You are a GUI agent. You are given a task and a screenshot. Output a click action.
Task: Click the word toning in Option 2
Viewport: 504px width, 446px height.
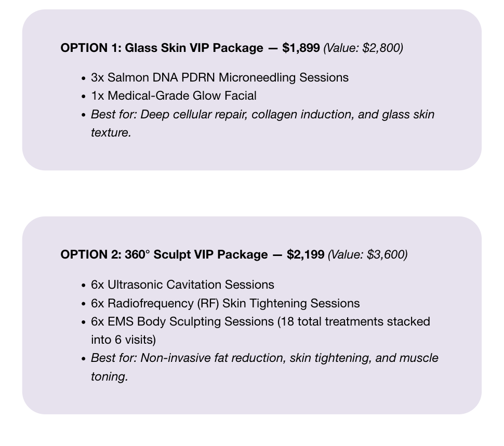tap(109, 376)
